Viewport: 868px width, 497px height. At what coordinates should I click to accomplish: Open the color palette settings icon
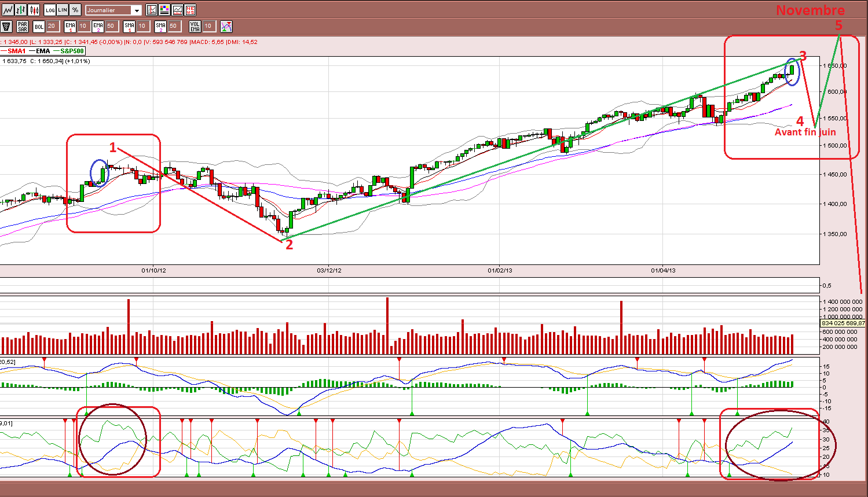[164, 10]
